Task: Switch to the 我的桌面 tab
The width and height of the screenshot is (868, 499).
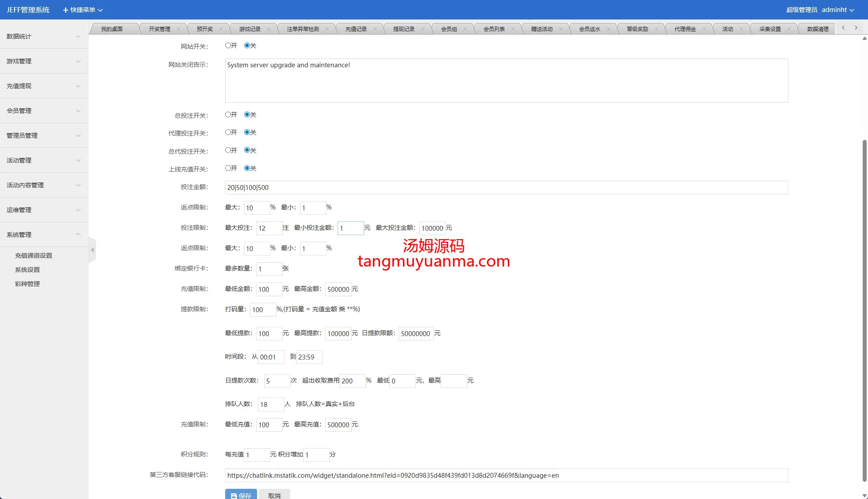Action: (x=111, y=29)
